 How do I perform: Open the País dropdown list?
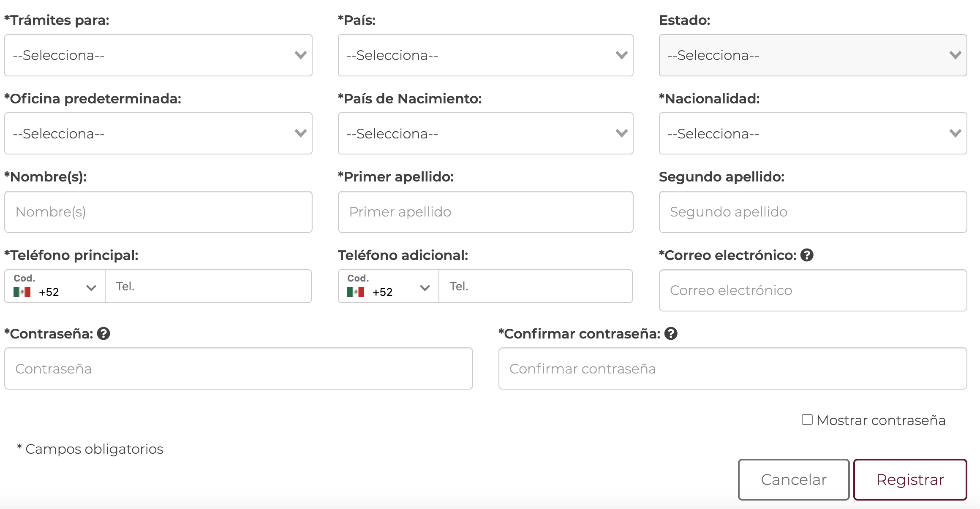click(485, 55)
